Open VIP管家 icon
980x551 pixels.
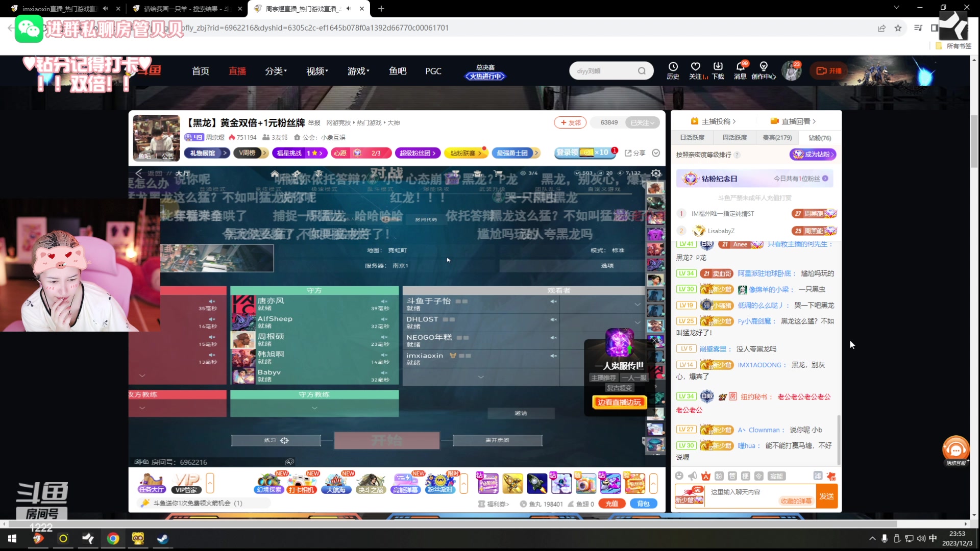(186, 483)
